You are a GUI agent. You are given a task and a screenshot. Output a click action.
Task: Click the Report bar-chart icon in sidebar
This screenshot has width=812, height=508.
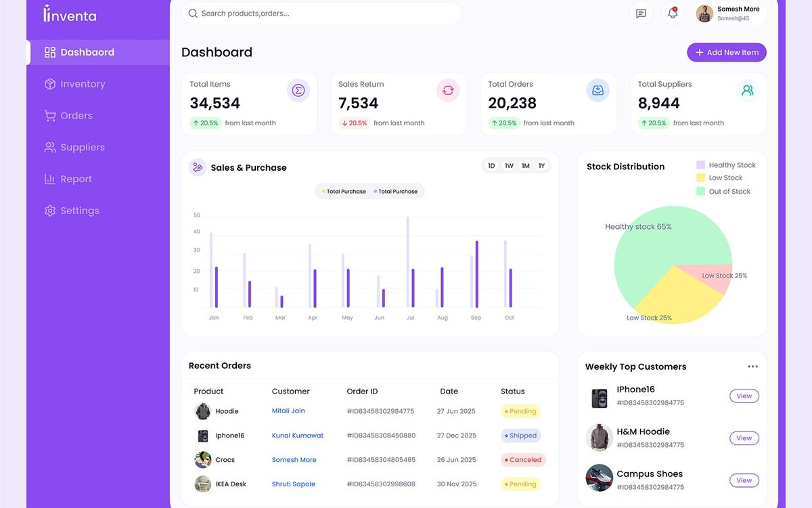pyautogui.click(x=50, y=179)
